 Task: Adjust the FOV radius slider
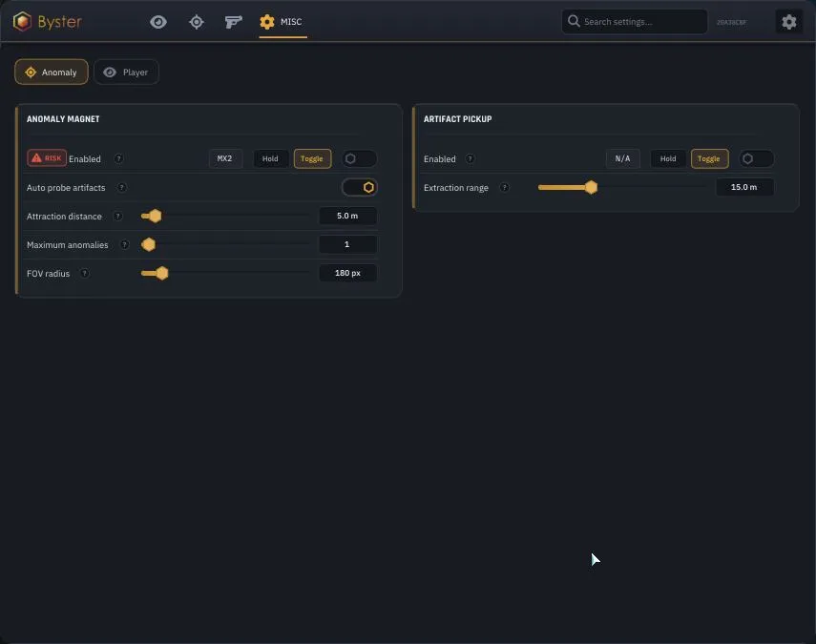pos(225,273)
